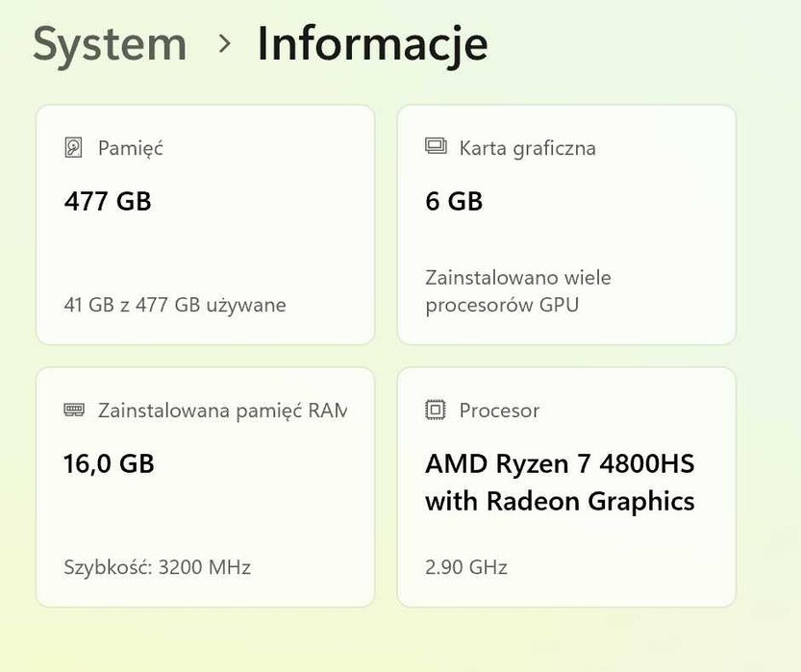Click the '41 GB z 477 GB używane' text

175,305
